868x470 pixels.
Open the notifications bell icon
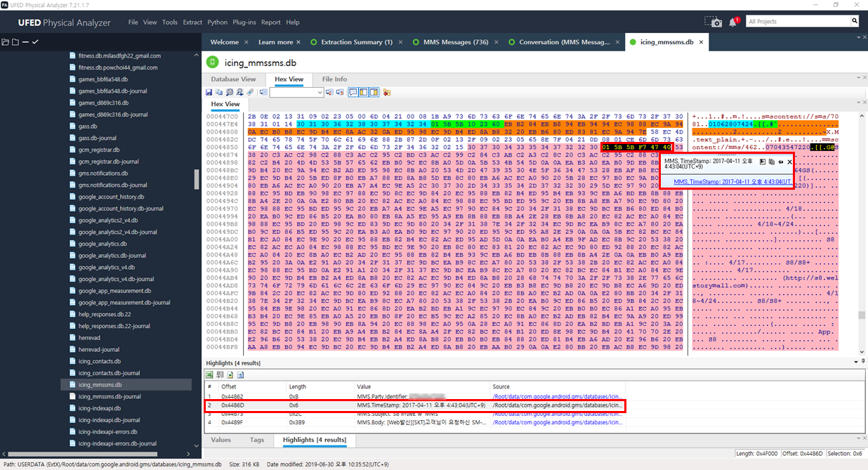pyautogui.click(x=734, y=22)
